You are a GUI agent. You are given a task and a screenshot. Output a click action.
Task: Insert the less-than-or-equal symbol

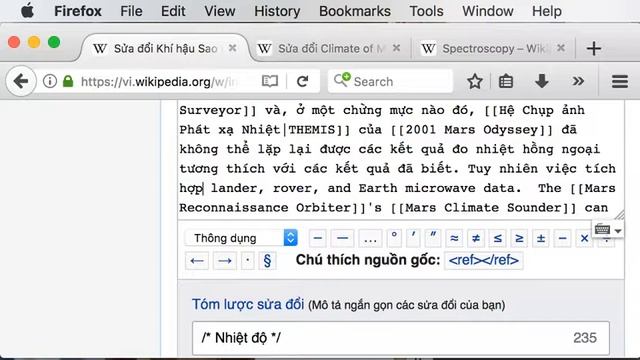[497, 238]
